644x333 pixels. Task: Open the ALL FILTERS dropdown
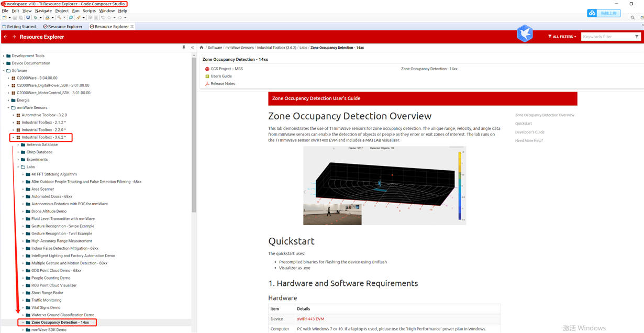(562, 37)
